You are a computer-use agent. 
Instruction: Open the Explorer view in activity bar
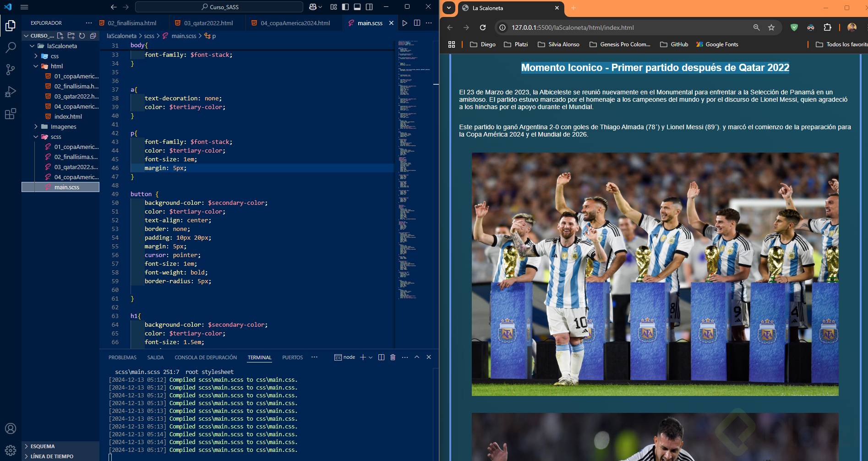tap(10, 26)
